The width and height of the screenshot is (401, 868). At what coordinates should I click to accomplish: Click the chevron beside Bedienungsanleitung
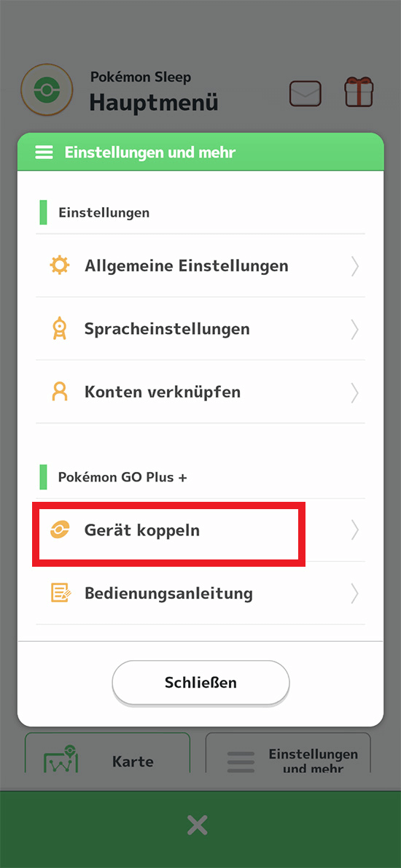tap(355, 594)
